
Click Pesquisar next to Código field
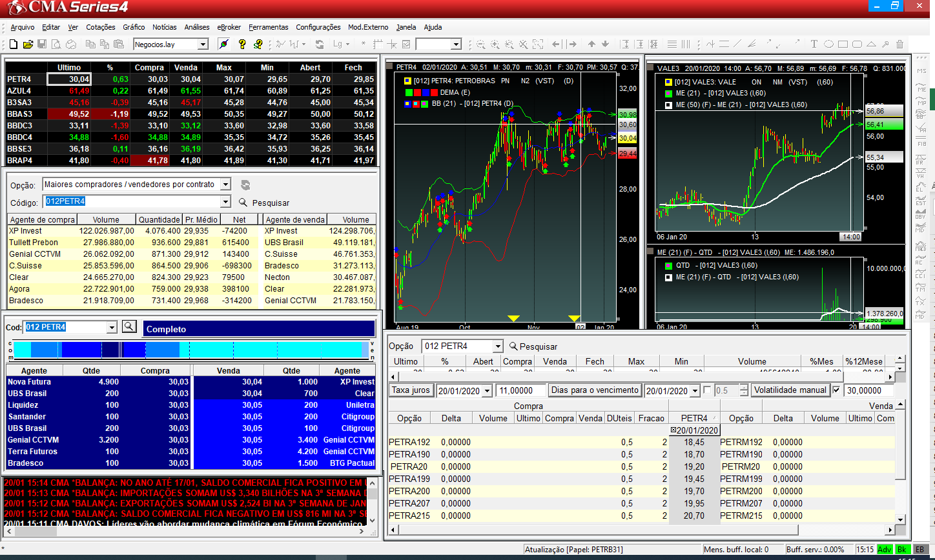coord(264,203)
